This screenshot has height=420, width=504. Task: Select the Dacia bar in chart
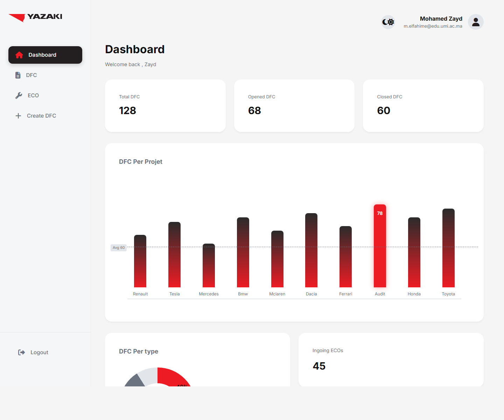pyautogui.click(x=311, y=250)
